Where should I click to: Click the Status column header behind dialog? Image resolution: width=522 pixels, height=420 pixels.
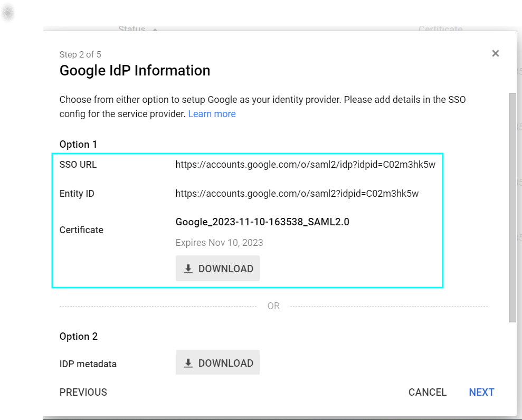132,29
